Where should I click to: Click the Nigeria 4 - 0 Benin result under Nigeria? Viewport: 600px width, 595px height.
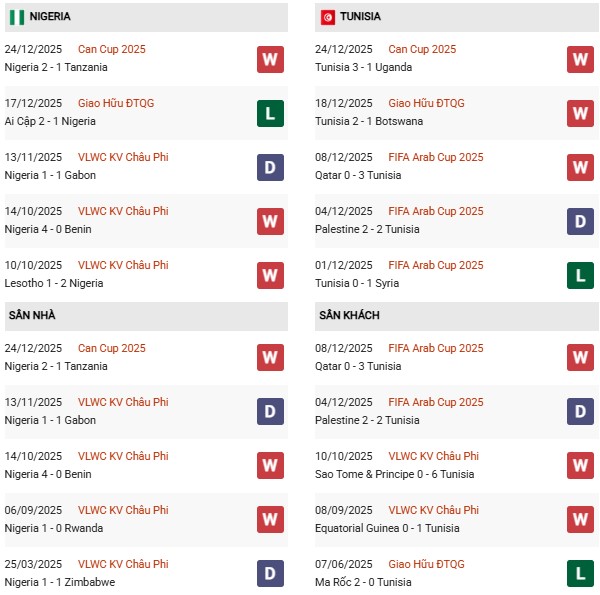[x=57, y=229]
